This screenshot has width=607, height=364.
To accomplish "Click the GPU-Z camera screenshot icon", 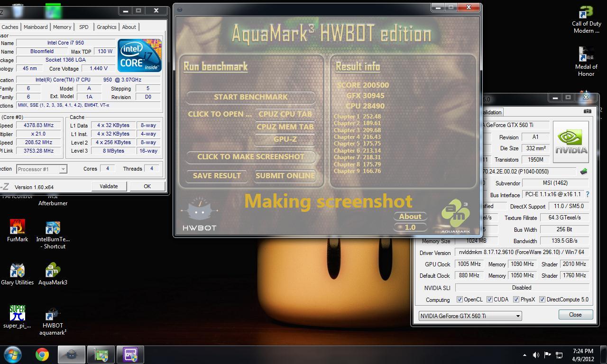I will click(x=587, y=111).
